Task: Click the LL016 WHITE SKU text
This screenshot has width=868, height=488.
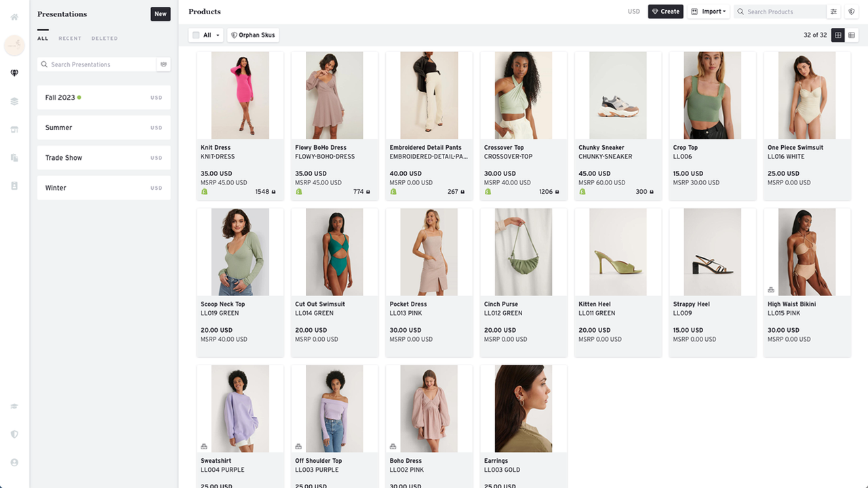Action: [x=786, y=157]
